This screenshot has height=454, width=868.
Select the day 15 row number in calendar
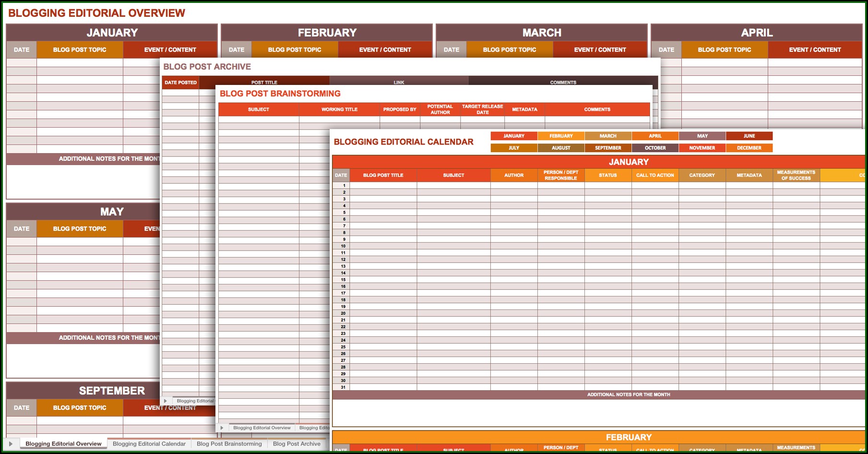coord(343,280)
